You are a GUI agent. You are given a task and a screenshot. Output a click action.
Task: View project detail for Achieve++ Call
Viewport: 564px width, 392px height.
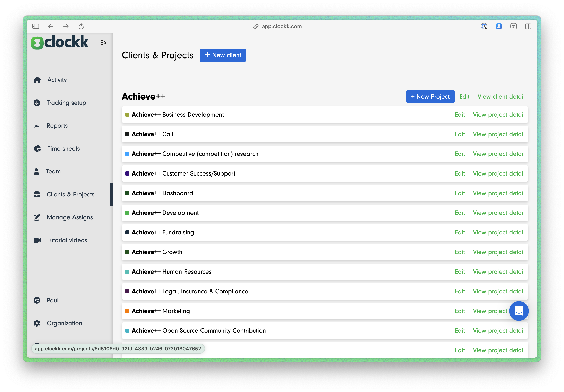[x=499, y=134]
